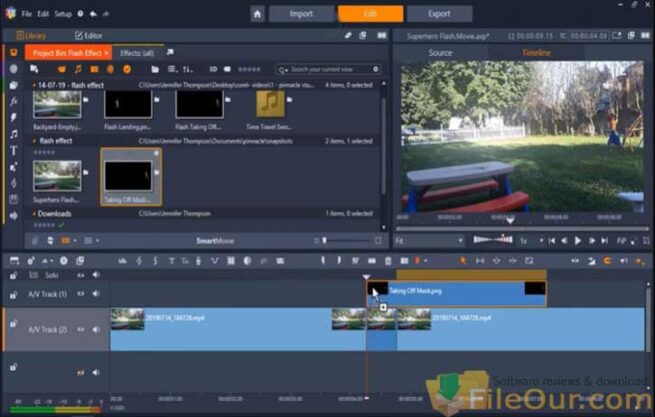Toggle the eye icon on the Solo row

[81, 275]
